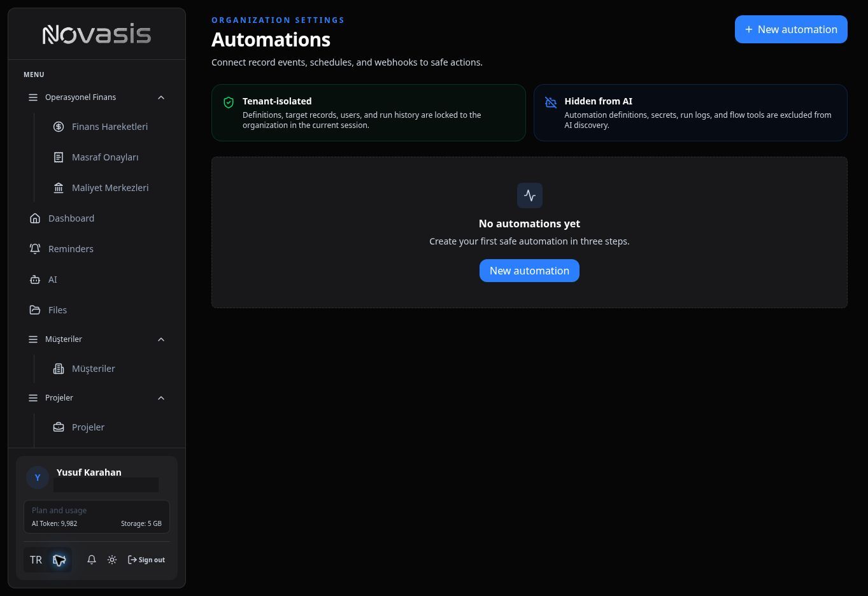Click the Hidden from AI heading text
This screenshot has width=868, height=596.
point(598,101)
